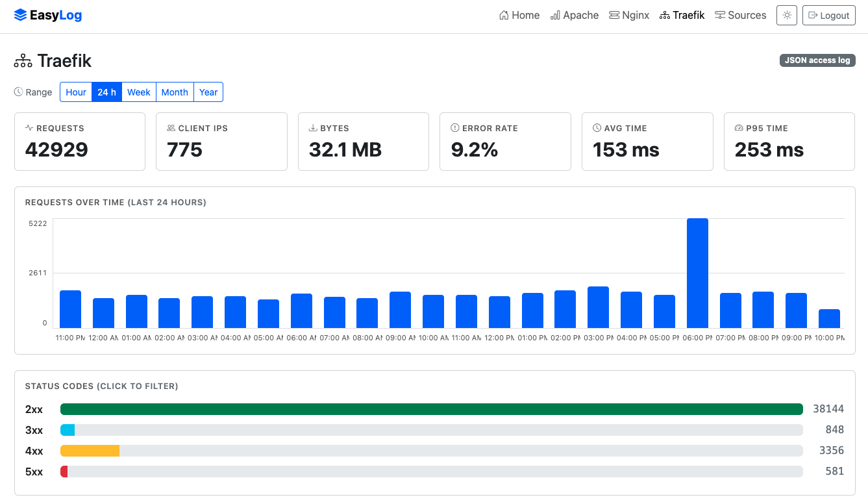Click the Logout button
This screenshot has height=504, width=868.
coord(829,15)
